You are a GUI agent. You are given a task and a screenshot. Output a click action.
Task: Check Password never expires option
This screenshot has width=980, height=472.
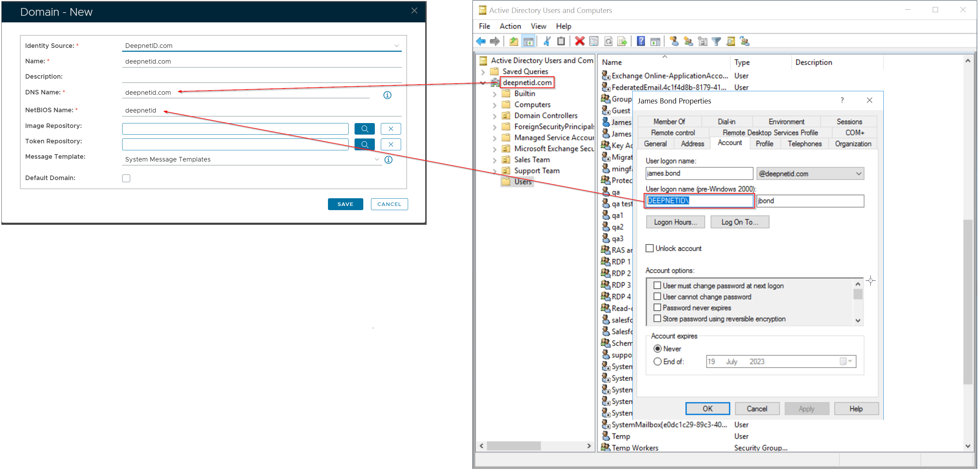click(x=657, y=307)
